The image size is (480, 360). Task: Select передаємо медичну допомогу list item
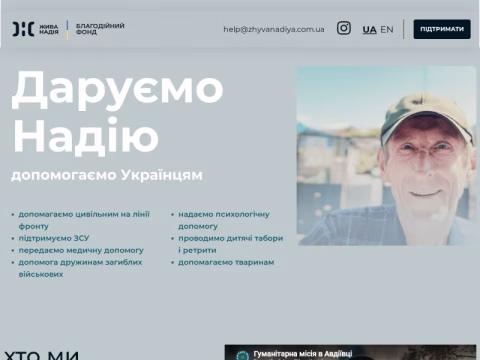[x=81, y=250]
